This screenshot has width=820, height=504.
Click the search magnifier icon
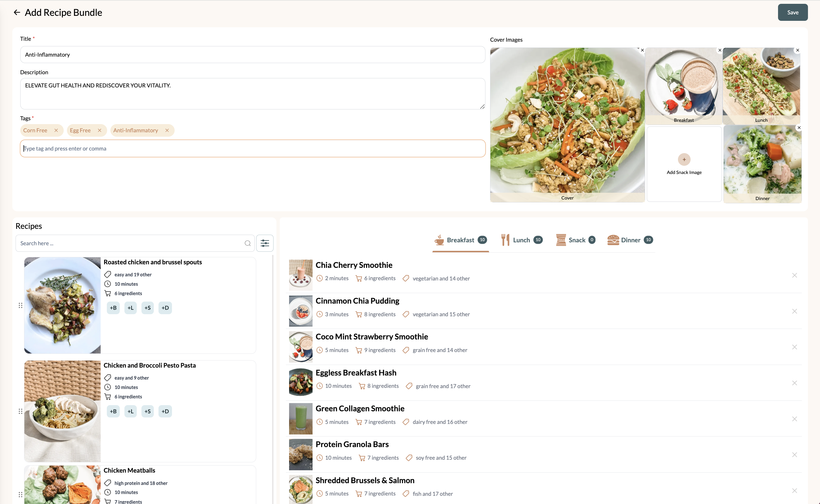pos(247,243)
